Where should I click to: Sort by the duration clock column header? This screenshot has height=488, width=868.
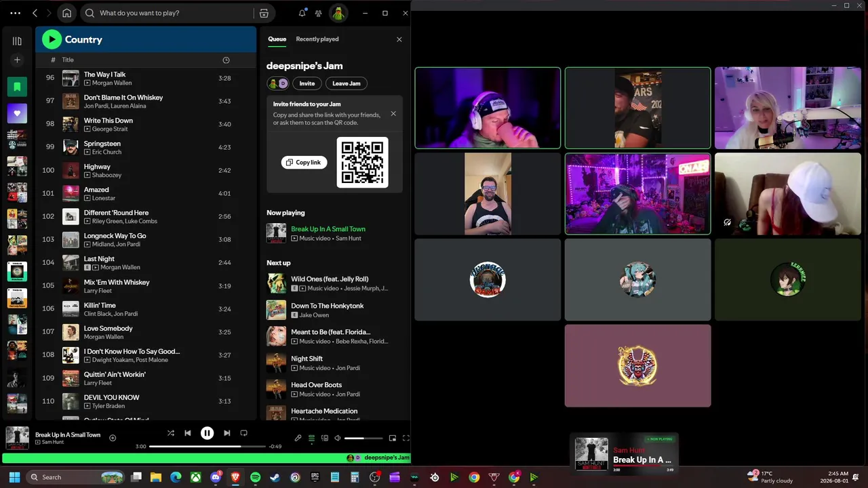click(226, 60)
